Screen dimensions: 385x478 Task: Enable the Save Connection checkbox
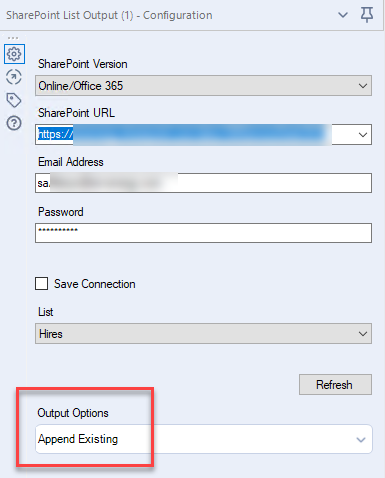[41, 284]
